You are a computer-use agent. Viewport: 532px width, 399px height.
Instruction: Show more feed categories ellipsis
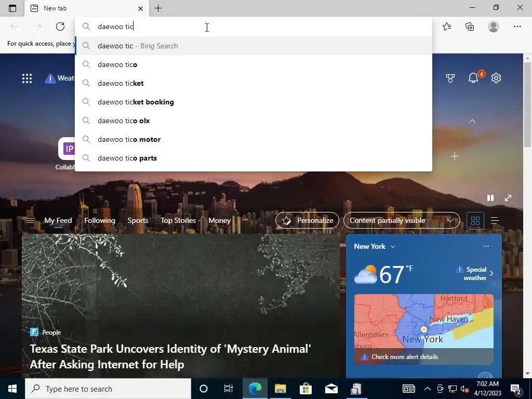(245, 220)
